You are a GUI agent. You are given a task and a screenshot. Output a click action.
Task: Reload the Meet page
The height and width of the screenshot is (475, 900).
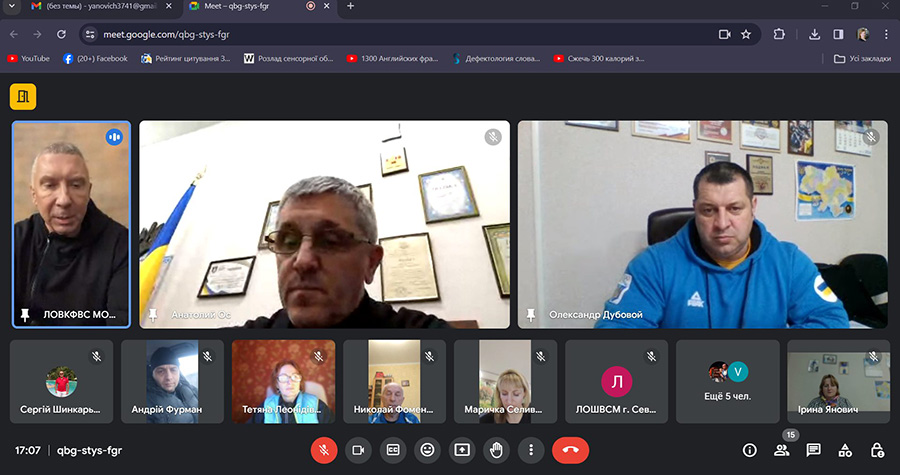[61, 34]
